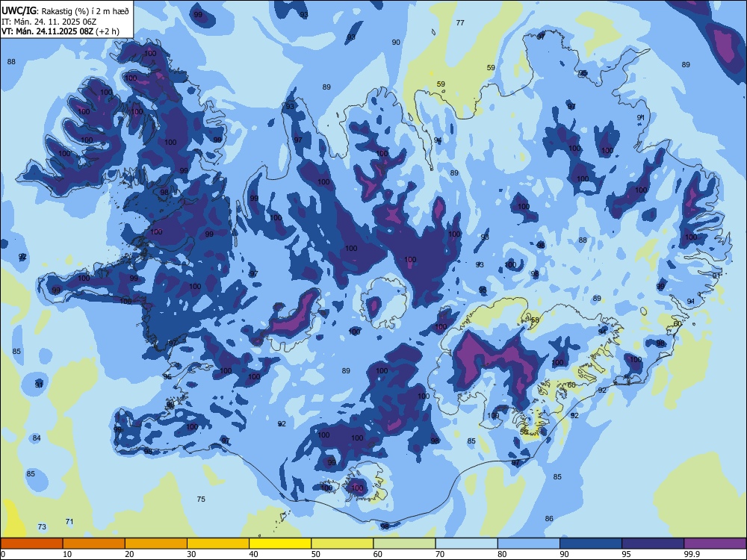The width and height of the screenshot is (747, 560).
Task: Click the 0–10 dark orange legend swatch
Action: [x=31, y=544]
